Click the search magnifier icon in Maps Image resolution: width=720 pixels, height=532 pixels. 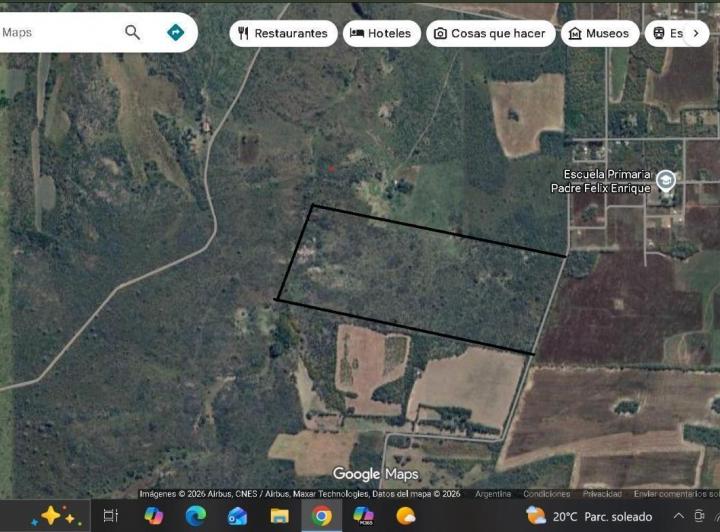132,33
